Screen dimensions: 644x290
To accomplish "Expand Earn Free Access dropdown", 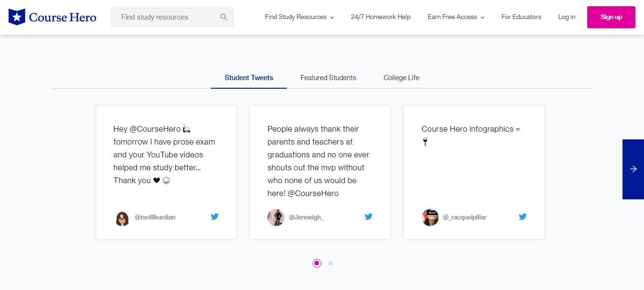I will click(455, 17).
